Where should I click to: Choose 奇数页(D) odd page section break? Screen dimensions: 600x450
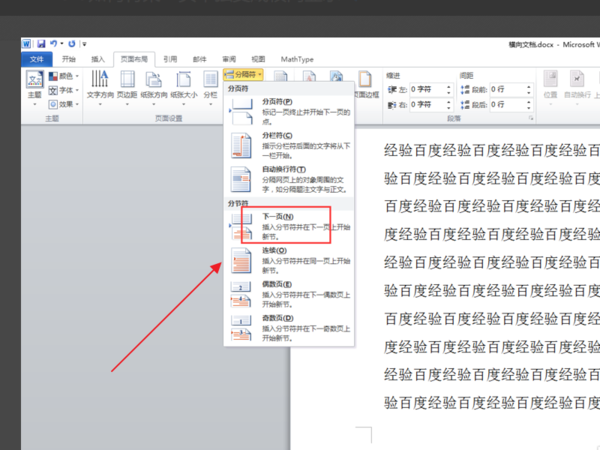pyautogui.click(x=289, y=328)
